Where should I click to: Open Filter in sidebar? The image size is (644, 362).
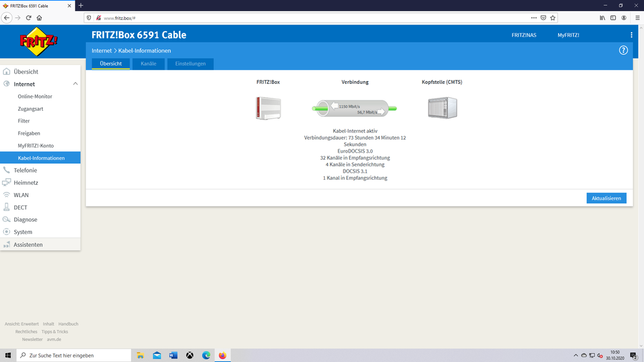coord(24,120)
